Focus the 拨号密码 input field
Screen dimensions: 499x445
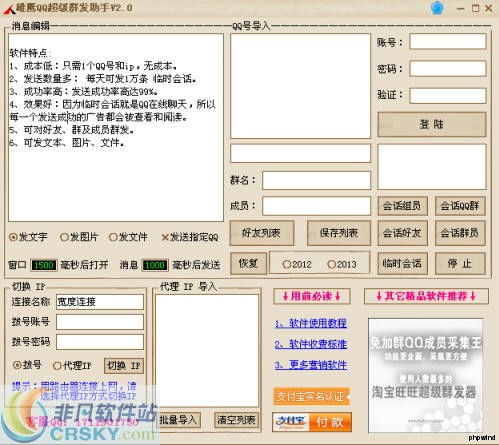tap(100, 342)
